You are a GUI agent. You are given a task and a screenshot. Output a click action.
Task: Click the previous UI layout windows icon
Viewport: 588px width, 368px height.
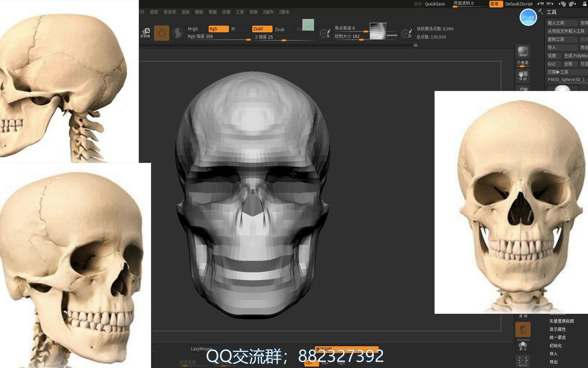point(562,4)
